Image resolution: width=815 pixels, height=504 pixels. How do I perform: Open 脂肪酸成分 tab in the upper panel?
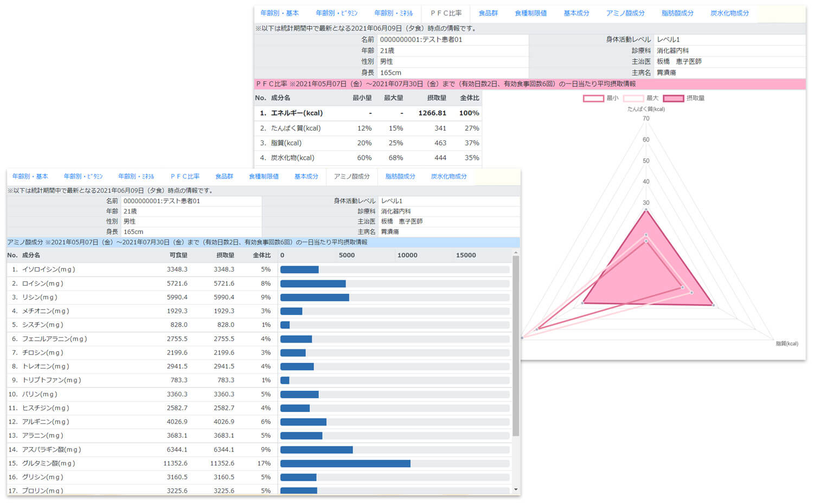(x=677, y=13)
